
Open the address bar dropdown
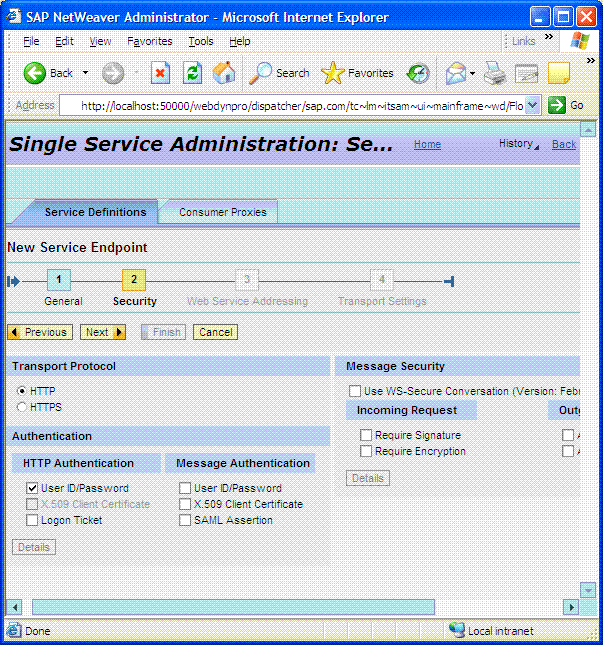533,105
